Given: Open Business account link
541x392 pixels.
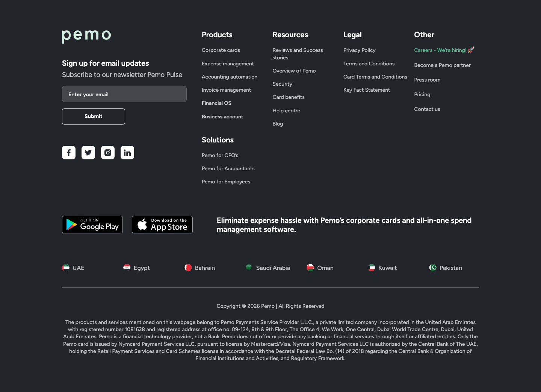Looking at the screenshot, I should click(222, 117).
